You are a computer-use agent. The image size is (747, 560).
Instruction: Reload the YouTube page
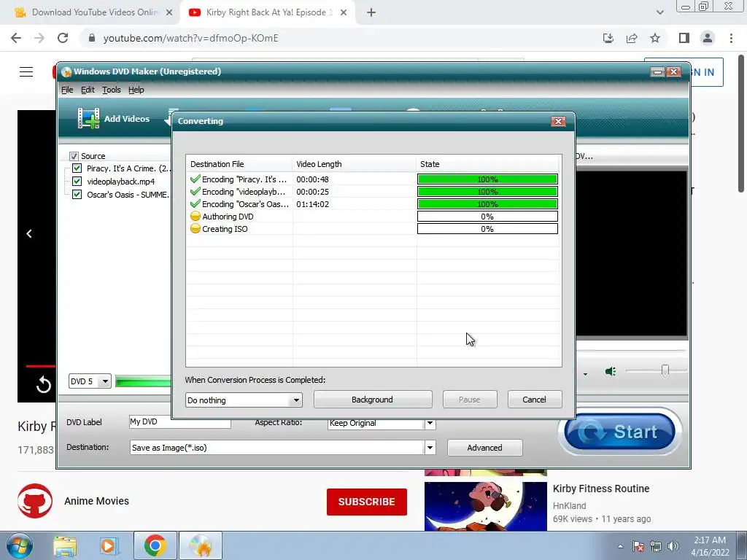pos(63,38)
